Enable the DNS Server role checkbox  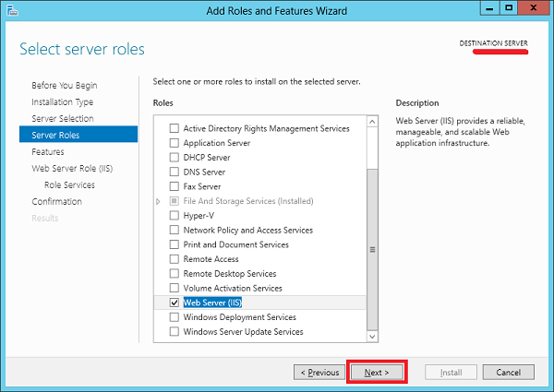pos(175,172)
